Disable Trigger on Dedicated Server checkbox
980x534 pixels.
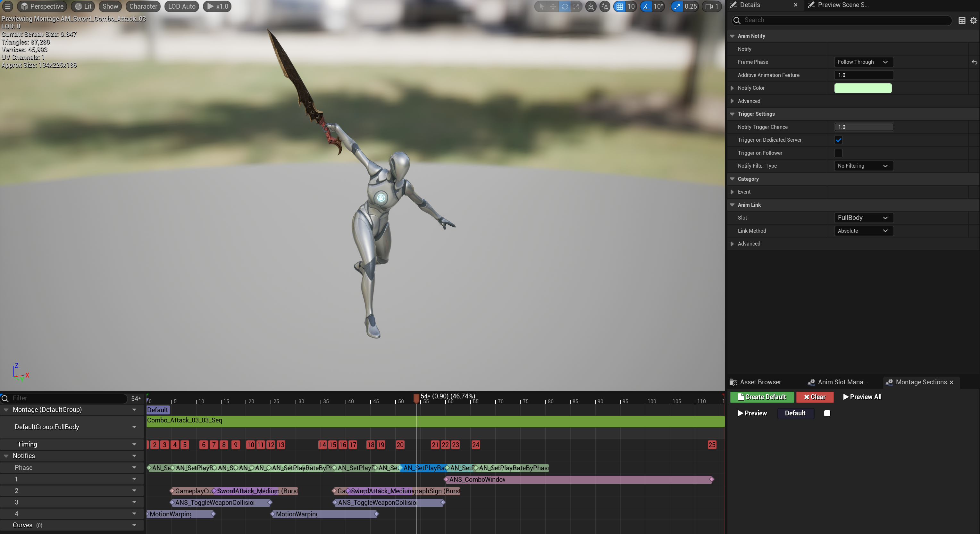pyautogui.click(x=838, y=140)
